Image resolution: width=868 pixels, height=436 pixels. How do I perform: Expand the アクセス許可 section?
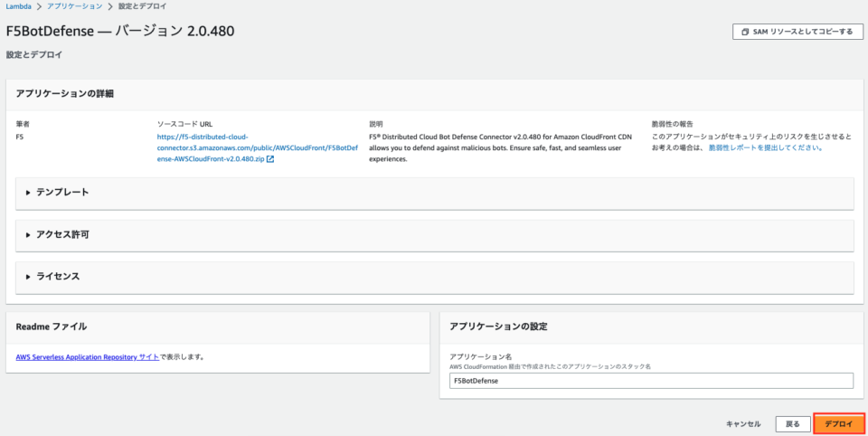coord(435,235)
